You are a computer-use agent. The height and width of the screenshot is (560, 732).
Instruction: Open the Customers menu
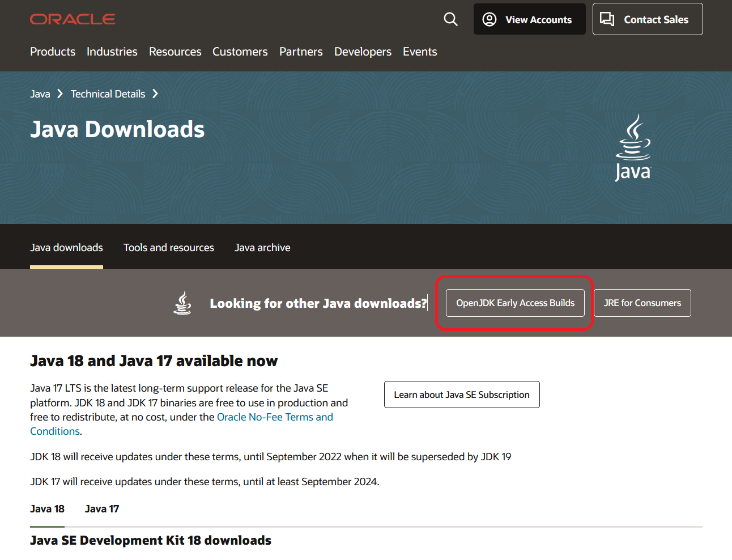click(x=240, y=52)
